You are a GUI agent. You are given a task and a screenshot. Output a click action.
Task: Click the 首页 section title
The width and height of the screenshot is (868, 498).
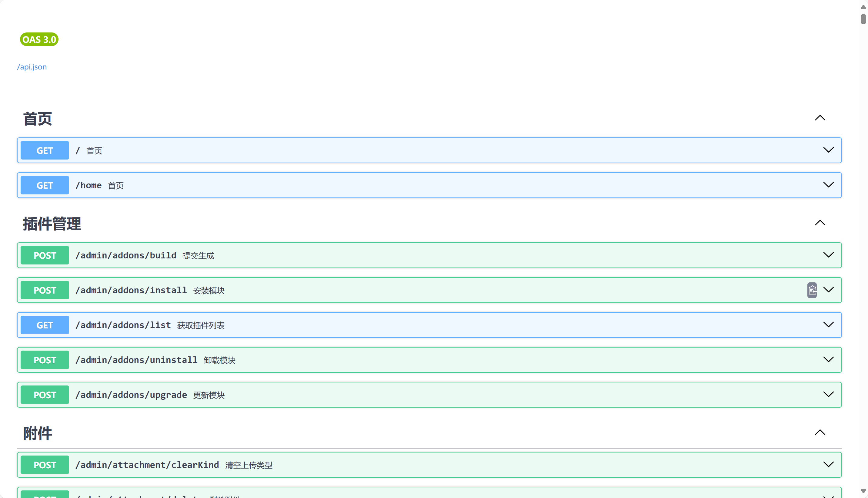(x=38, y=119)
